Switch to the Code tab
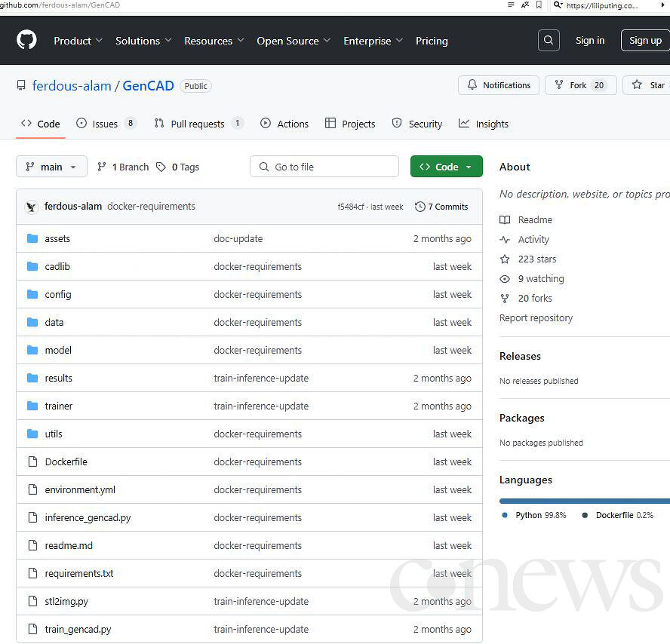 [x=41, y=124]
